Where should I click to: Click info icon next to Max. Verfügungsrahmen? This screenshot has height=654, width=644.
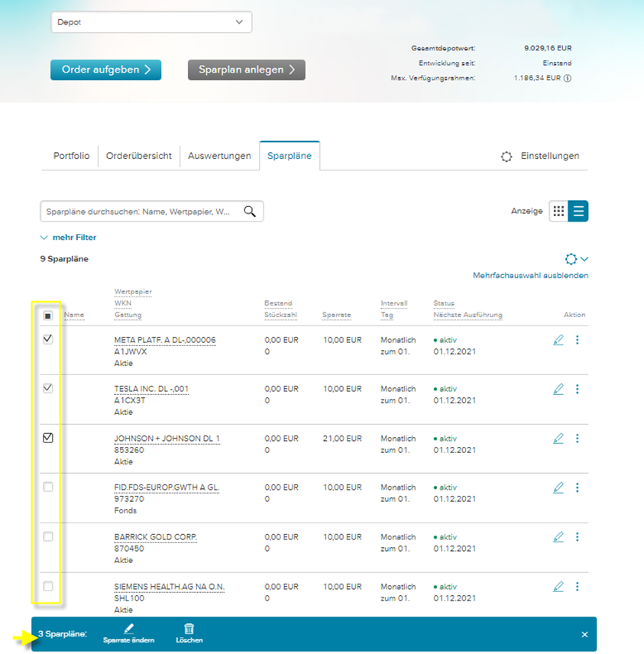click(568, 78)
